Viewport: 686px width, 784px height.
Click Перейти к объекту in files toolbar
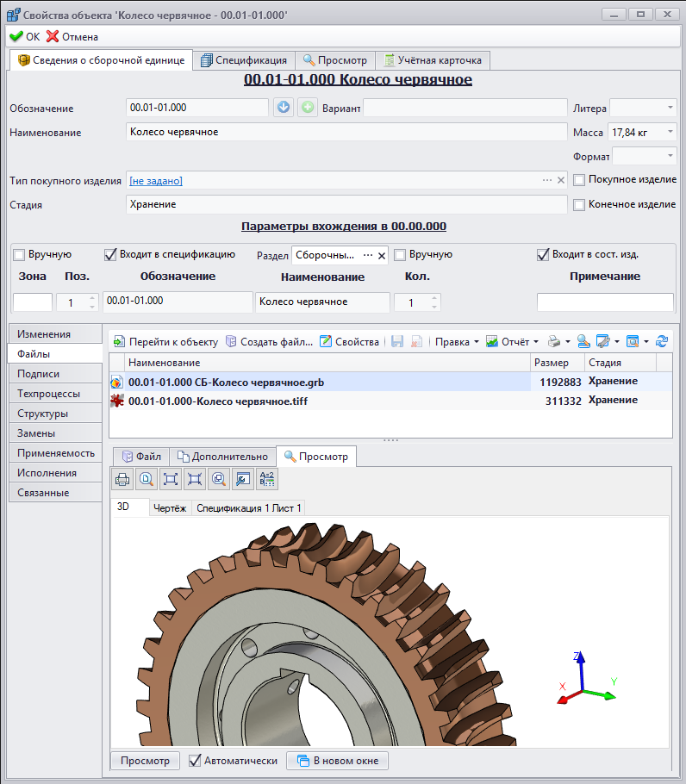click(165, 341)
